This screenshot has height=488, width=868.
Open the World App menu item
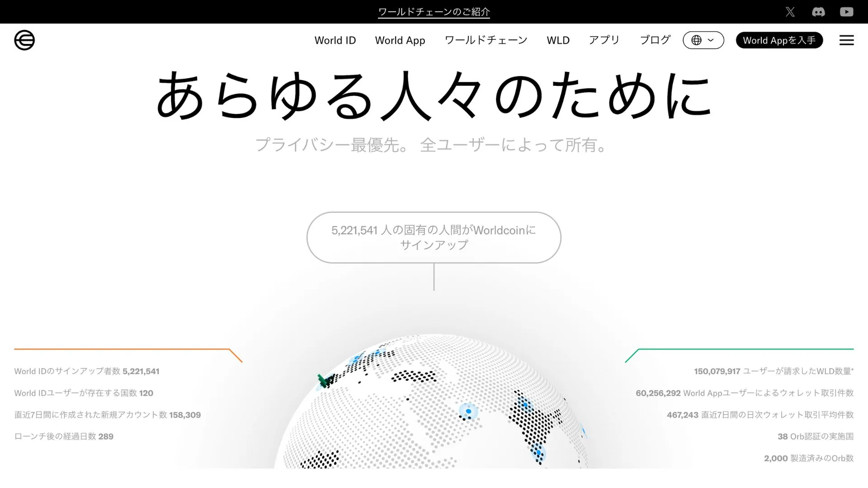coord(400,40)
